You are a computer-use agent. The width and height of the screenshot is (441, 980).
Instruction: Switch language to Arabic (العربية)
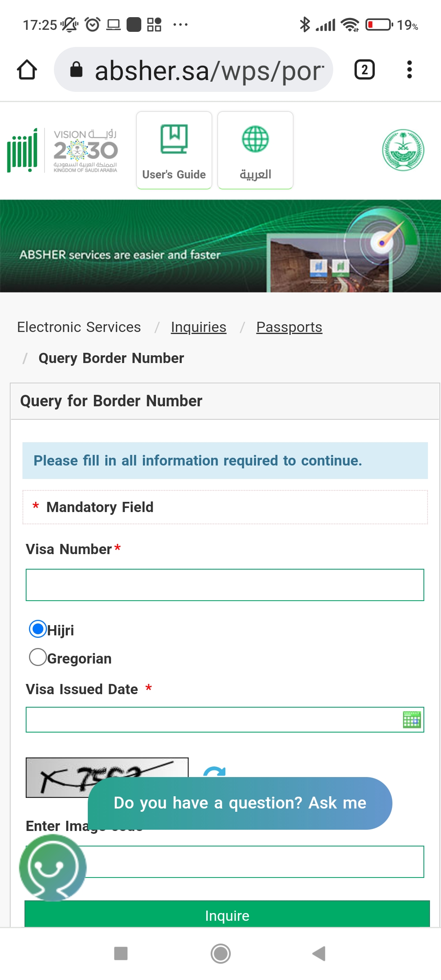[255, 150]
